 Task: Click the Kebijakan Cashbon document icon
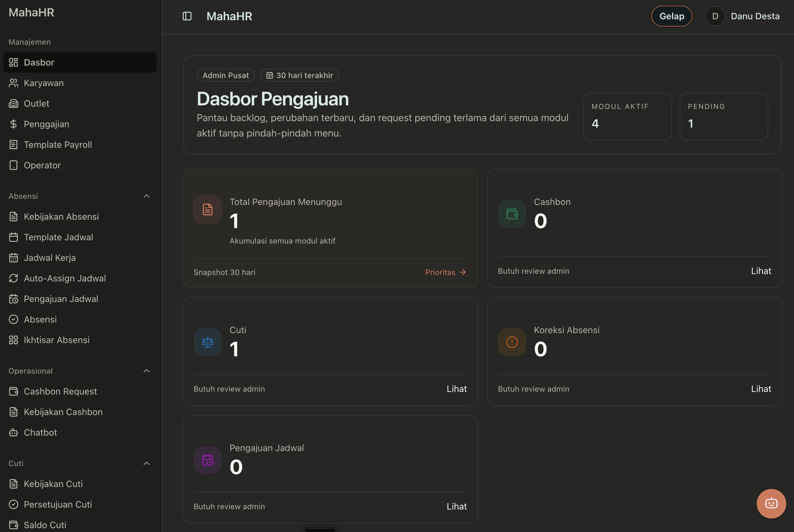pos(13,412)
